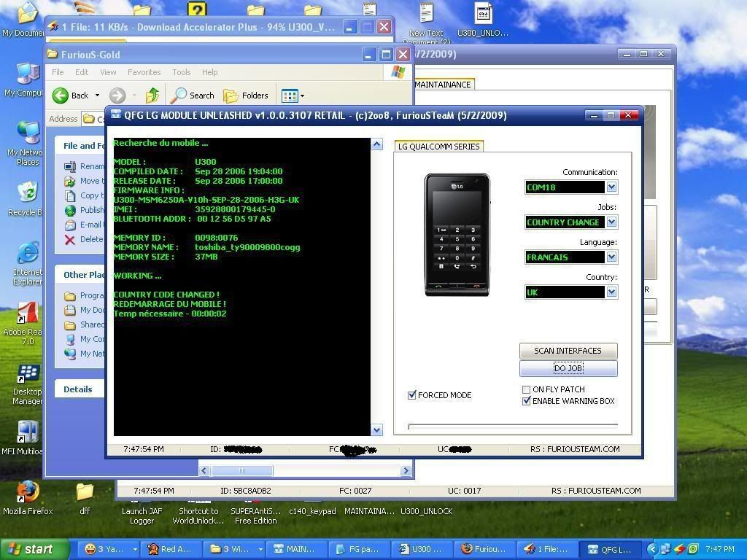This screenshot has width=747, height=560.
Task: Click the Explorer horizontal scrollbar thumb
Action: 242,470
